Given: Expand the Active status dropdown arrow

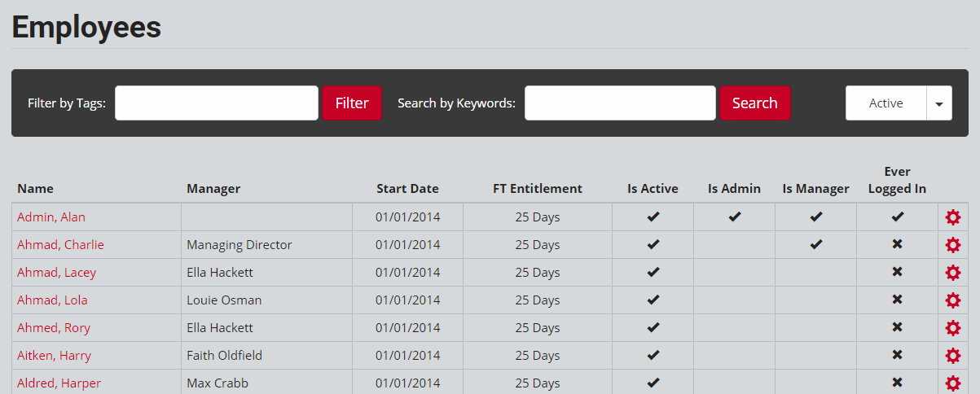Looking at the screenshot, I should pos(939,103).
